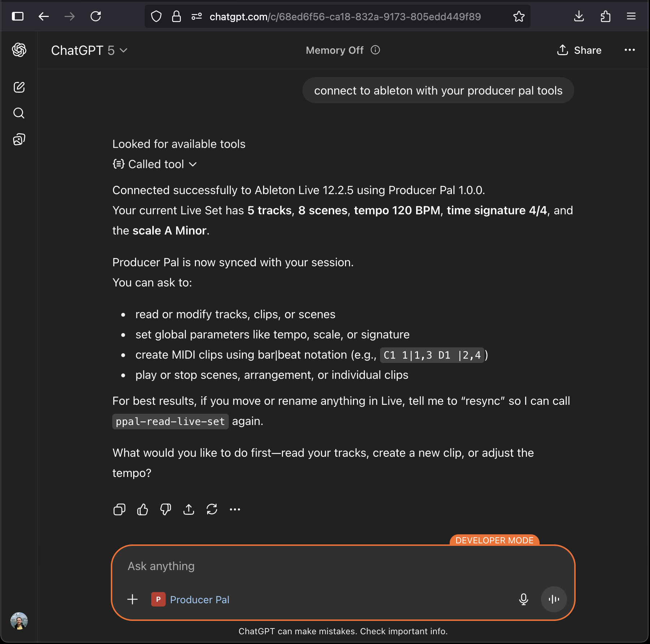Viewport: 650px width, 644px height.
Task: Click the Producer Pal connector chip
Action: click(x=191, y=599)
